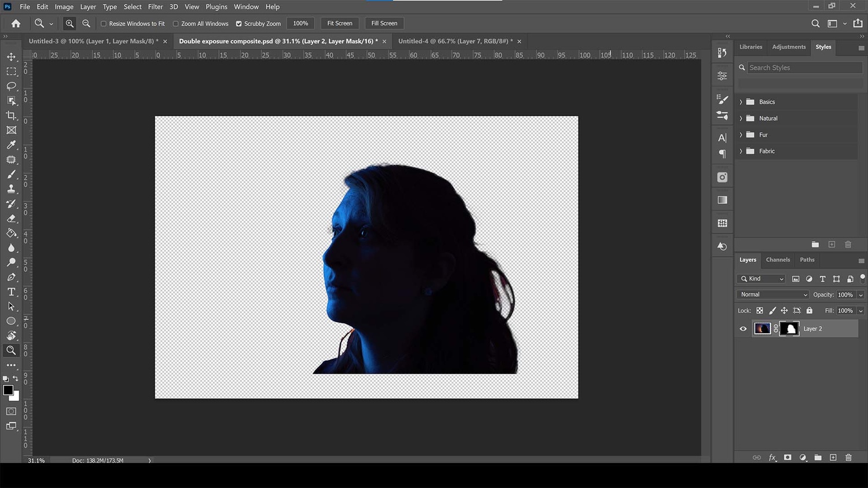Expand the Fur styles folder
Image resolution: width=868 pixels, height=488 pixels.
[x=741, y=134]
